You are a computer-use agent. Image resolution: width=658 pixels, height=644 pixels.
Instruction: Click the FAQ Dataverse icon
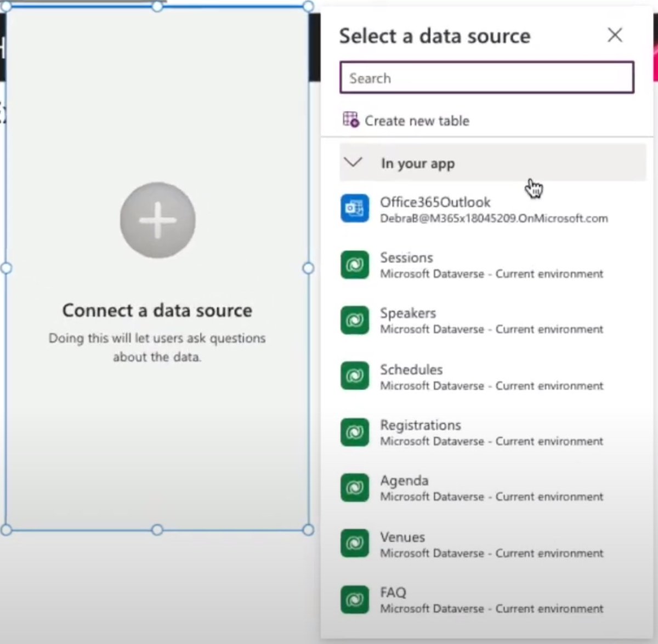click(x=355, y=599)
